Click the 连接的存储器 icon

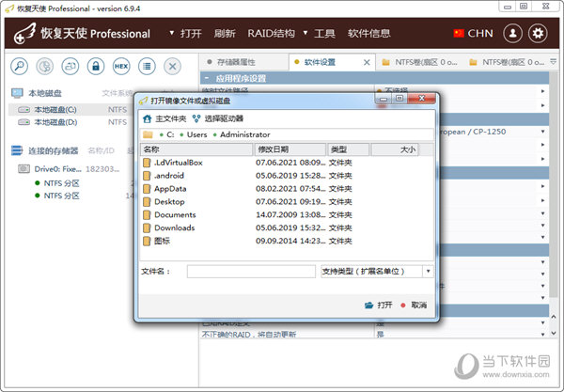click(x=17, y=150)
